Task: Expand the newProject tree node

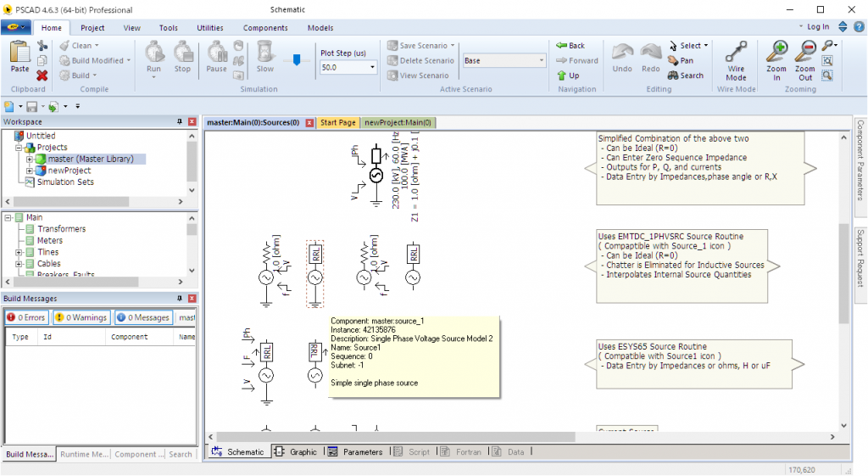Action: (x=30, y=171)
